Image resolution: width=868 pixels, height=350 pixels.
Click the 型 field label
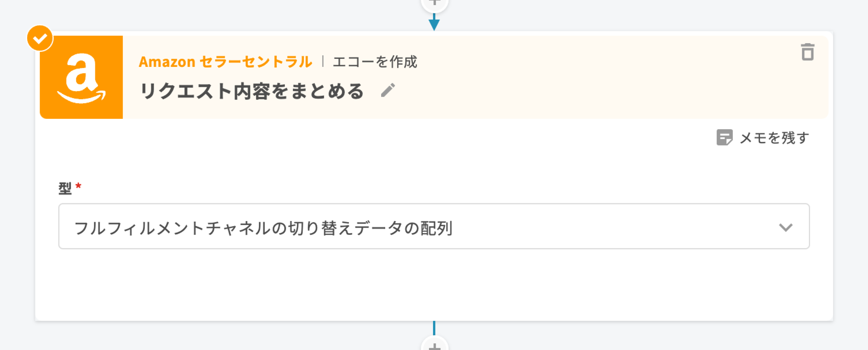pos(65,188)
